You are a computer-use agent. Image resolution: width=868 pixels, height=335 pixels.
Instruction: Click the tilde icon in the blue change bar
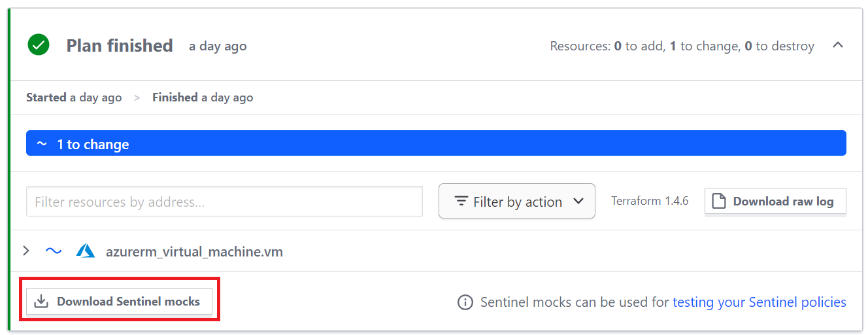[x=42, y=144]
